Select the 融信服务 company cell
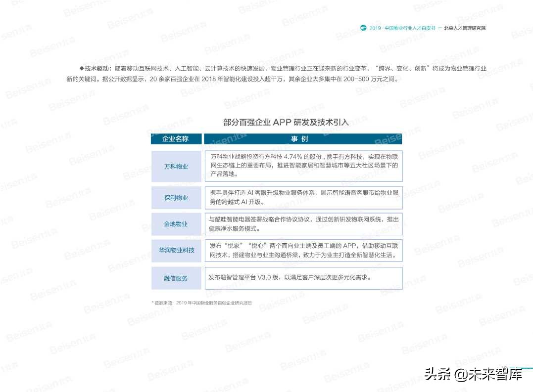The width and height of the screenshot is (533, 392). pos(176,278)
